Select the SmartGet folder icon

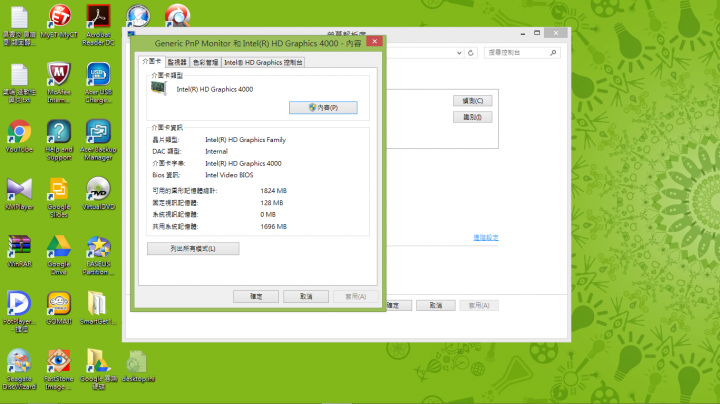coord(98,308)
